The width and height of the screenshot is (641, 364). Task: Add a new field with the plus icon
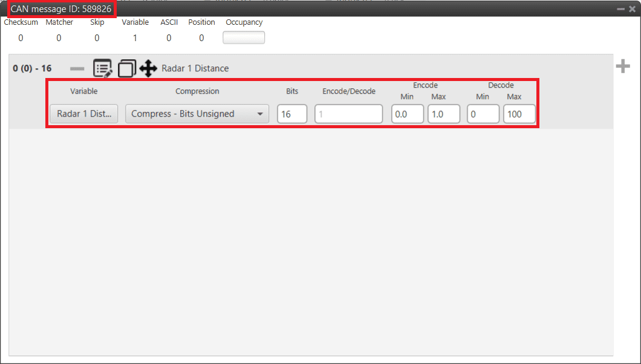point(622,67)
